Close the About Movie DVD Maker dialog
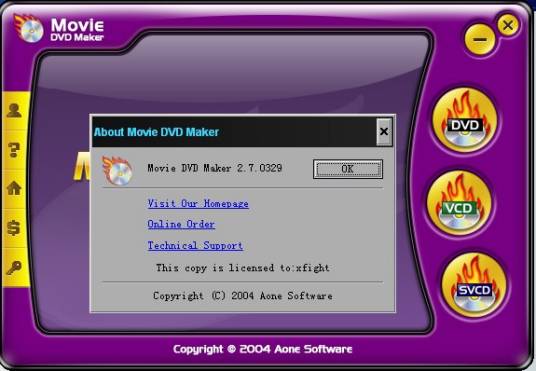The image size is (536, 371). 384,132
